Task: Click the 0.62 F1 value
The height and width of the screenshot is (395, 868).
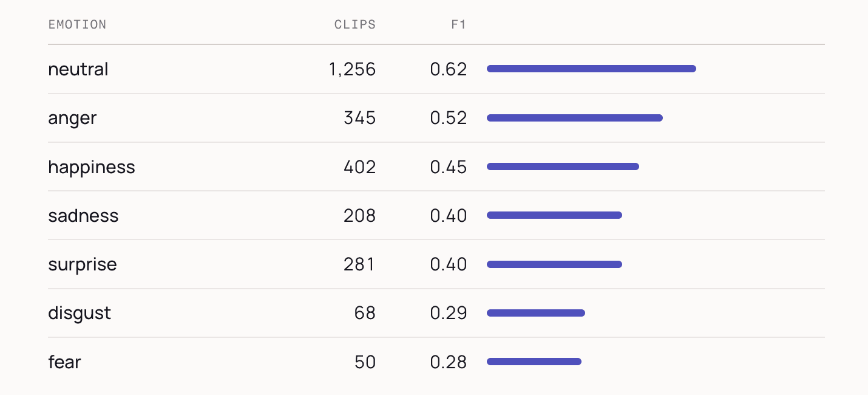Action: [x=449, y=69]
